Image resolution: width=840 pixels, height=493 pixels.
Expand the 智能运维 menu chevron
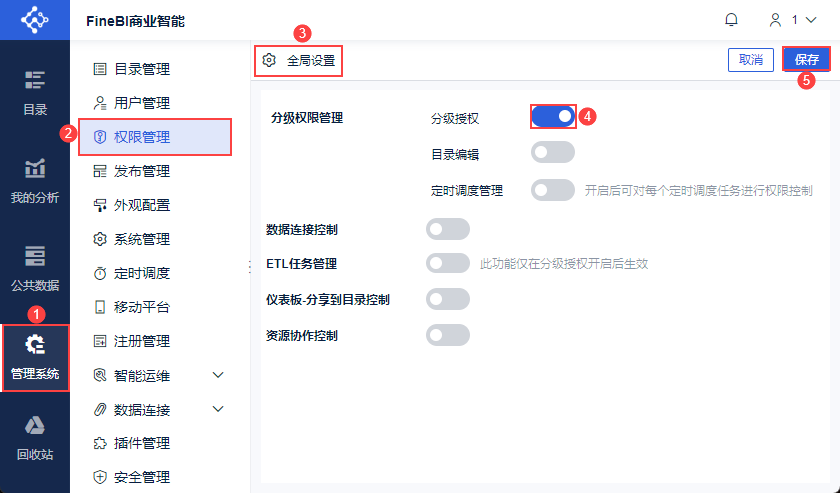(x=219, y=375)
